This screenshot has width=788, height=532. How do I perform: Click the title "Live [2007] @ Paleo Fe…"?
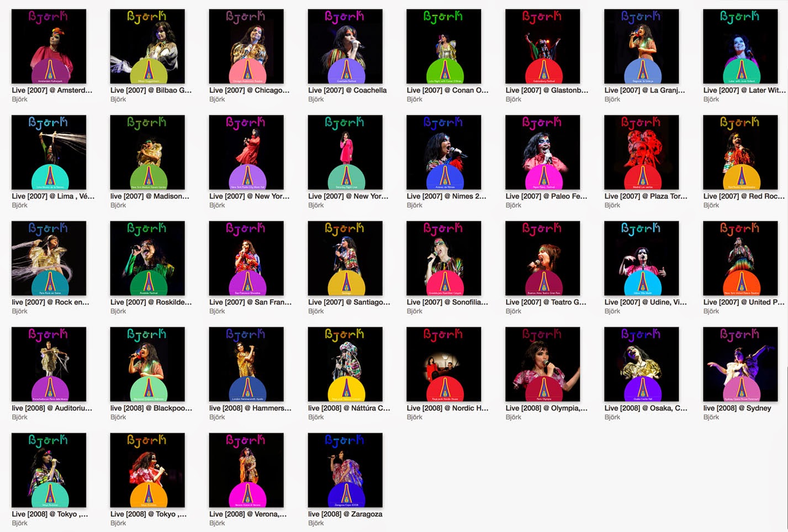[x=547, y=196]
